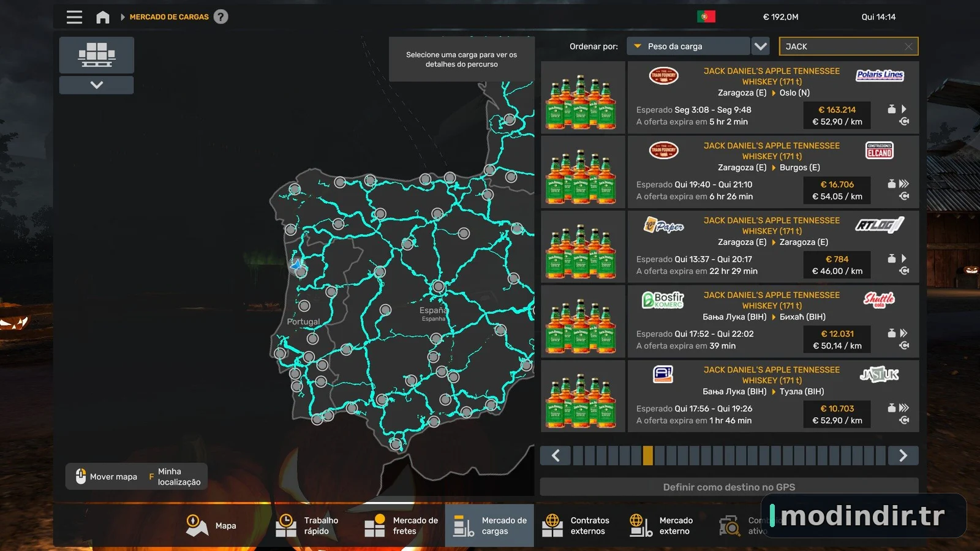Select the Zaragoza to Oslo cargo offer title
This screenshot has width=980, height=551.
(x=772, y=77)
